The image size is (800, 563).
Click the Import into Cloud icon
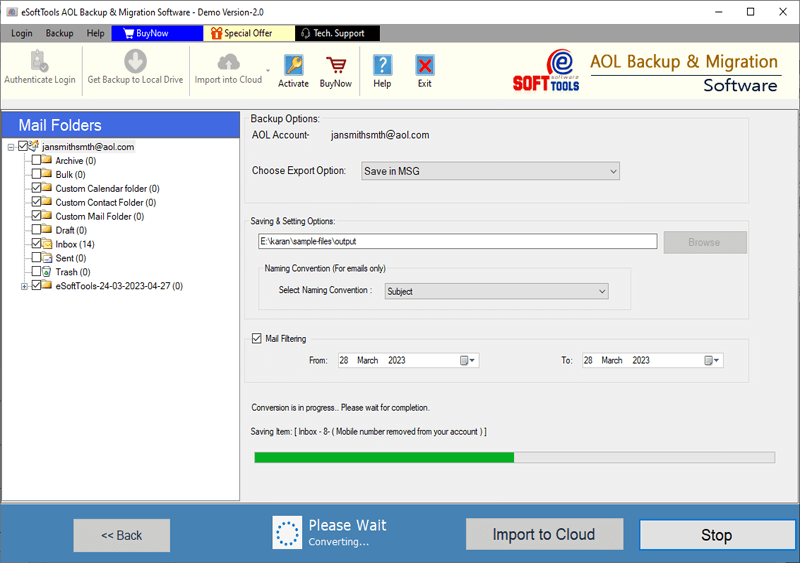click(228, 63)
